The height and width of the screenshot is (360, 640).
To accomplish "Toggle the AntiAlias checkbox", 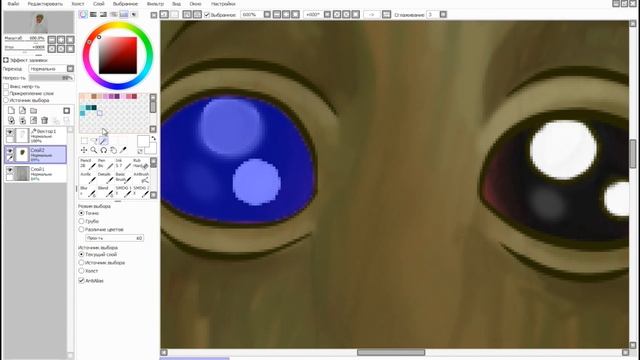I will [x=81, y=280].
